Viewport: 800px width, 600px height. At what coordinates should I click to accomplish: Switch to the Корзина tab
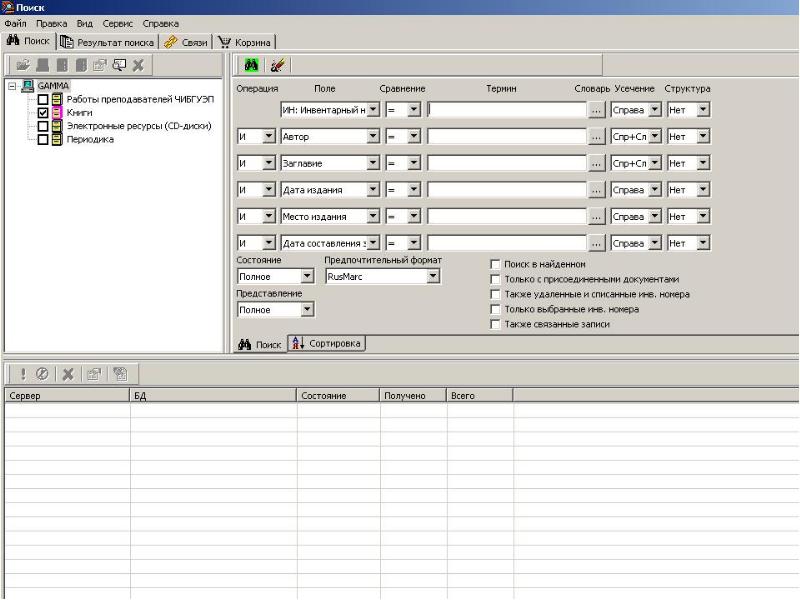(244, 42)
